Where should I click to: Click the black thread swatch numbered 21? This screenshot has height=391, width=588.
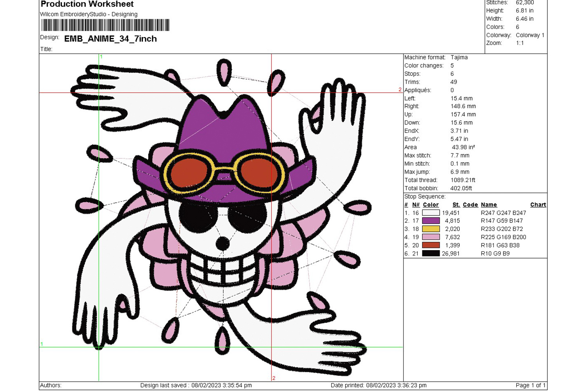(x=431, y=254)
